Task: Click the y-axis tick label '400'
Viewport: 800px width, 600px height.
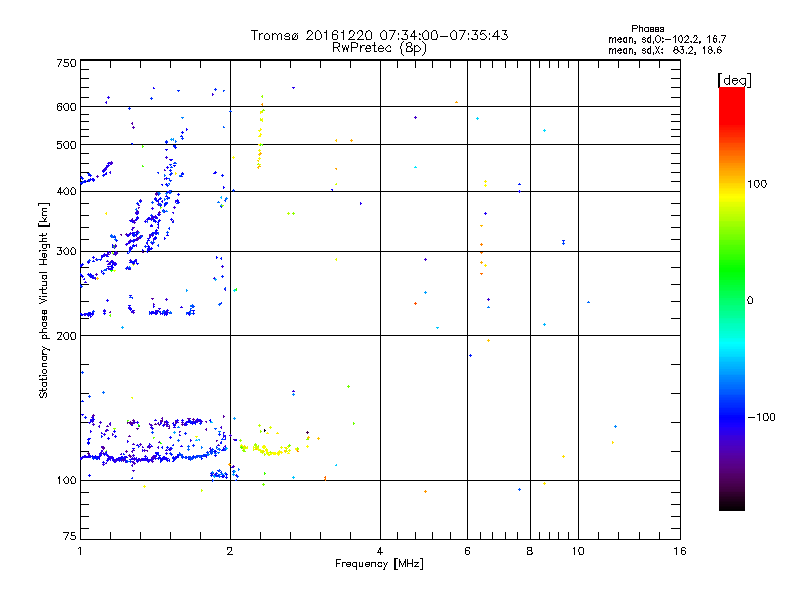Action: [x=66, y=191]
